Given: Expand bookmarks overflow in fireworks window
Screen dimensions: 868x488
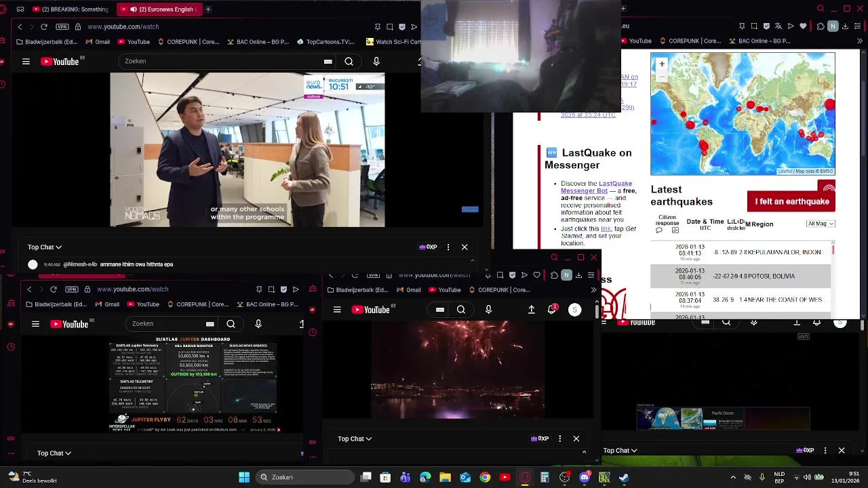Looking at the screenshot, I should click(593, 290).
